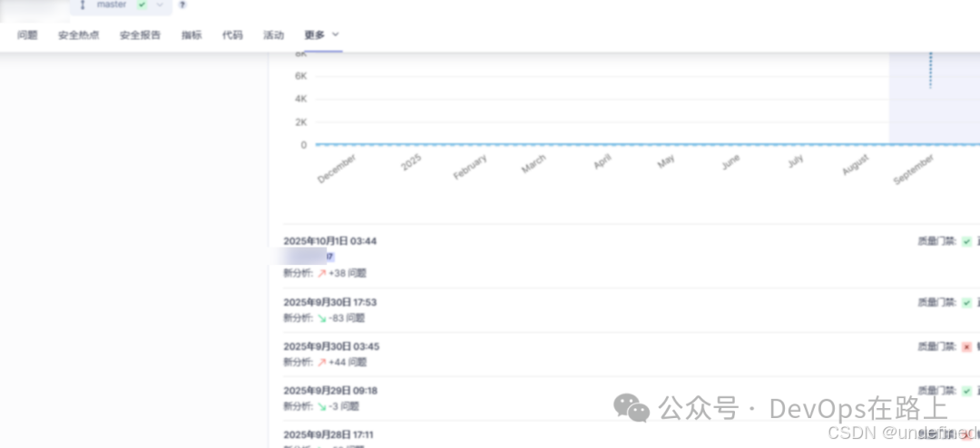Viewport: 980px width, 448px height.
Task: Click the red up arrow by +44 问题
Action: 321,363
